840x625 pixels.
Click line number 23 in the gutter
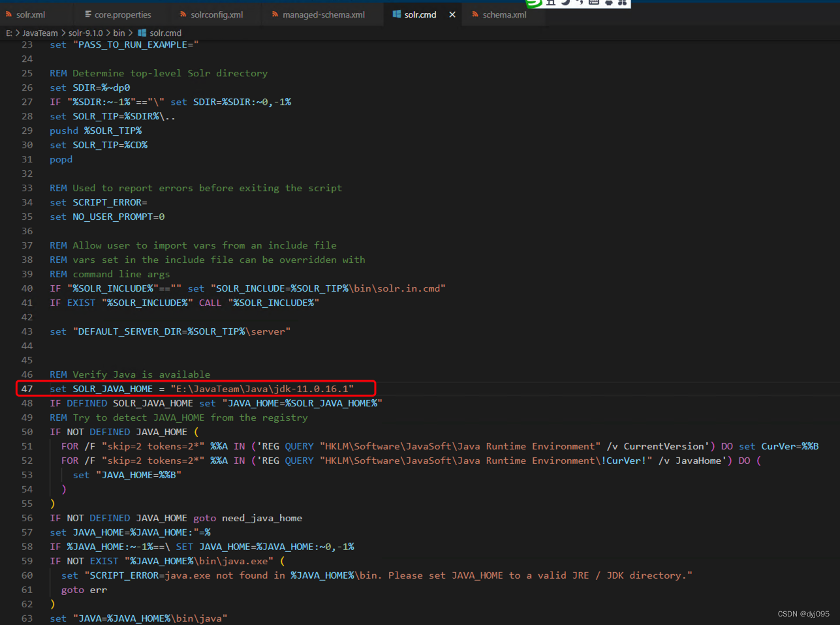[27, 44]
